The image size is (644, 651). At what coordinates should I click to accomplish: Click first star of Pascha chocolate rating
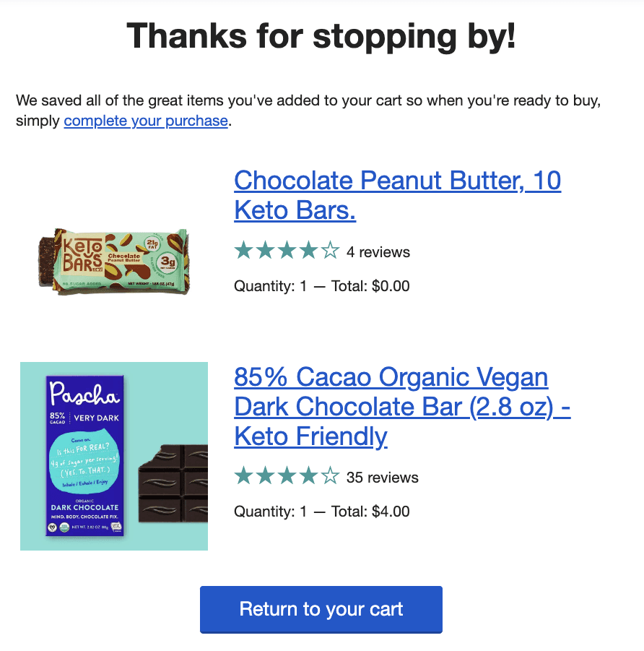(x=244, y=477)
